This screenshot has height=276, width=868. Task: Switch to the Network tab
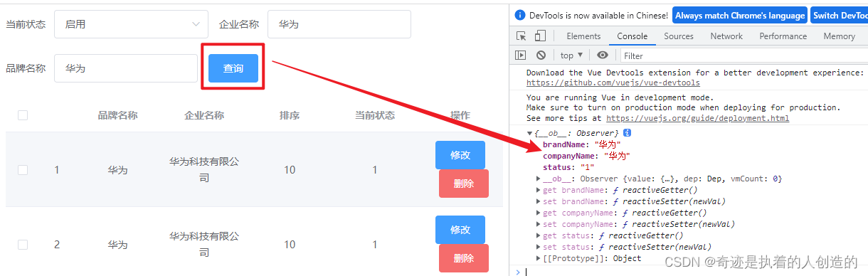pos(726,36)
